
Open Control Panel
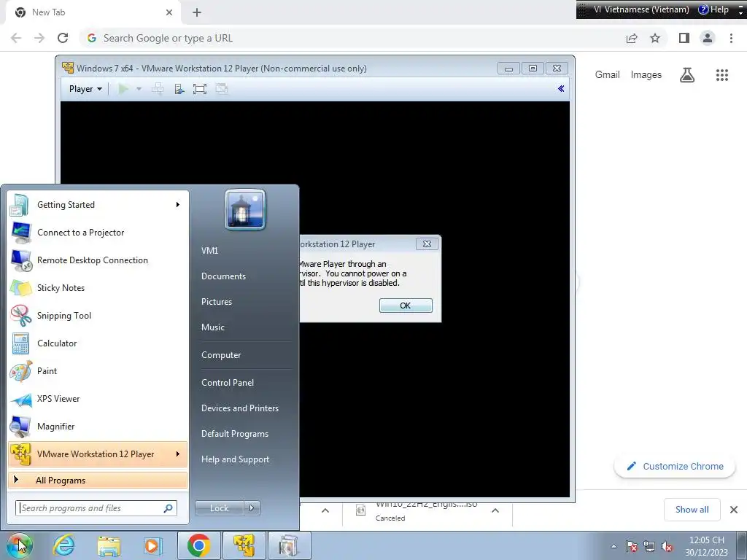coord(228,383)
